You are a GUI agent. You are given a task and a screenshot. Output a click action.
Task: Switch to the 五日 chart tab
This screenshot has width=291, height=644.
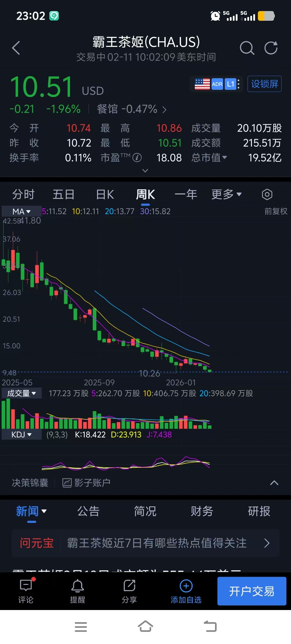click(x=64, y=194)
